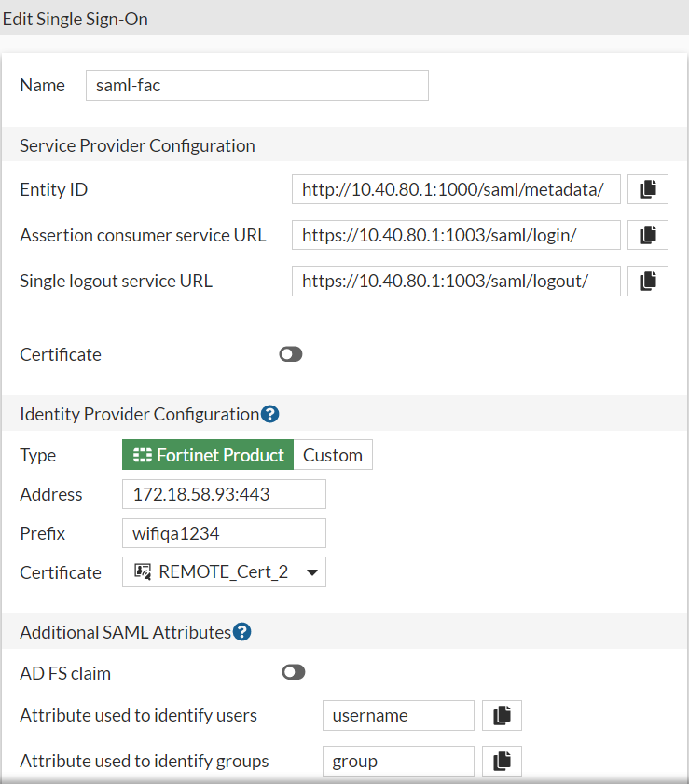Copy the Single logout service URL

[x=647, y=281]
